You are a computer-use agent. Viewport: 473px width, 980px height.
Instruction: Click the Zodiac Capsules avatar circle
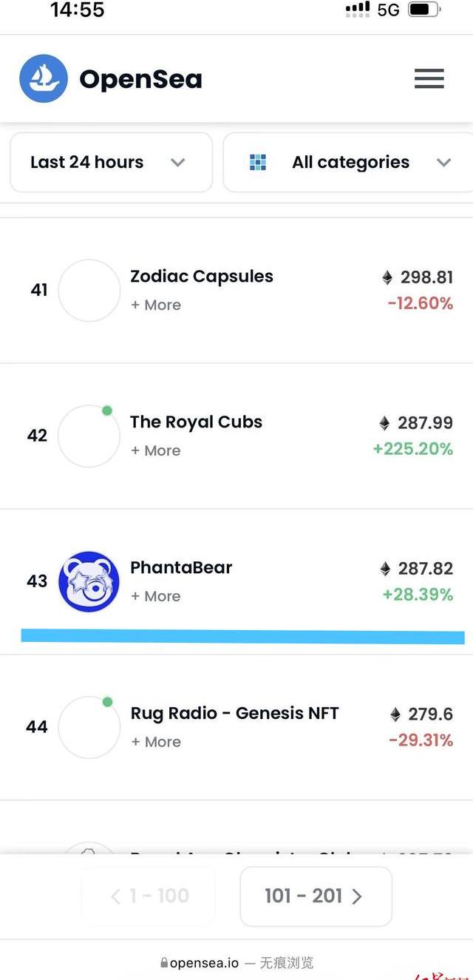(89, 291)
